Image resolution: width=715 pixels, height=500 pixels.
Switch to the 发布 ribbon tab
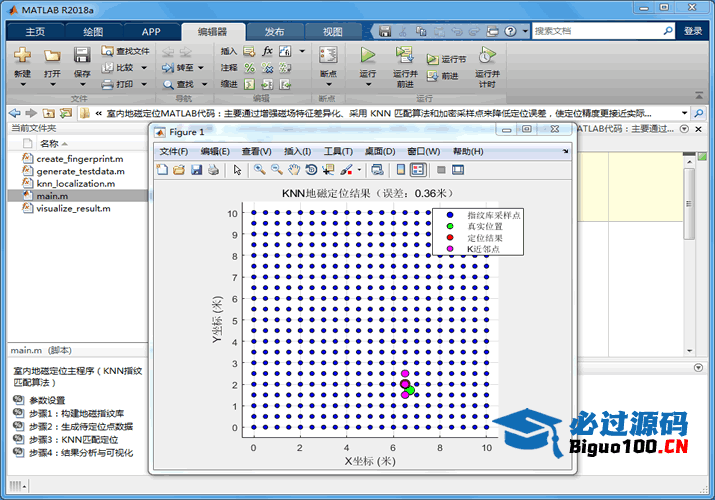click(273, 31)
